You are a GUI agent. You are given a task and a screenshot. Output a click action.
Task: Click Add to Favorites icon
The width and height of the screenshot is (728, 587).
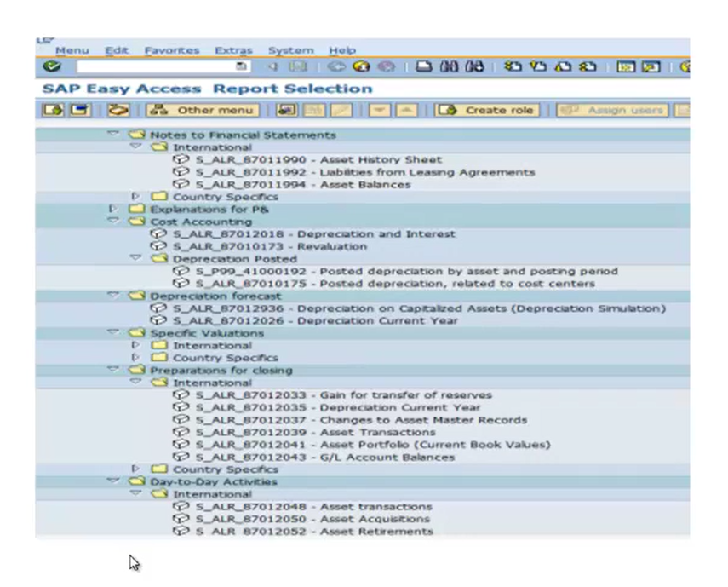pyautogui.click(x=286, y=110)
